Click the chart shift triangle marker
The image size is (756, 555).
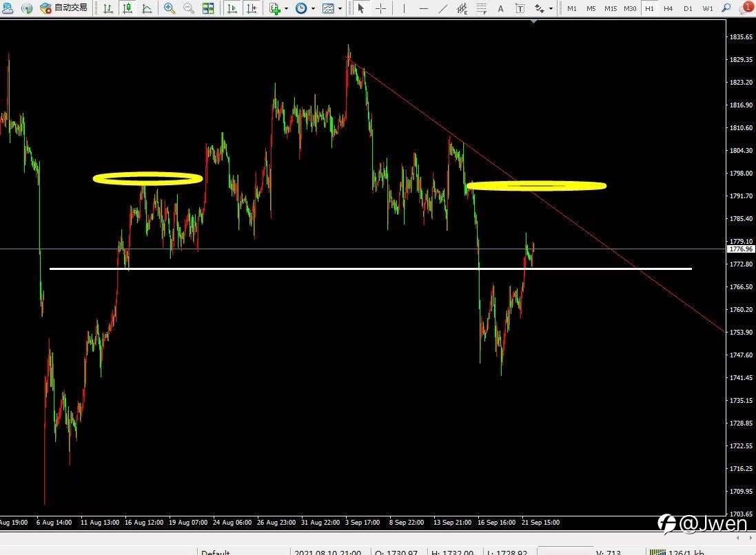[x=533, y=21]
